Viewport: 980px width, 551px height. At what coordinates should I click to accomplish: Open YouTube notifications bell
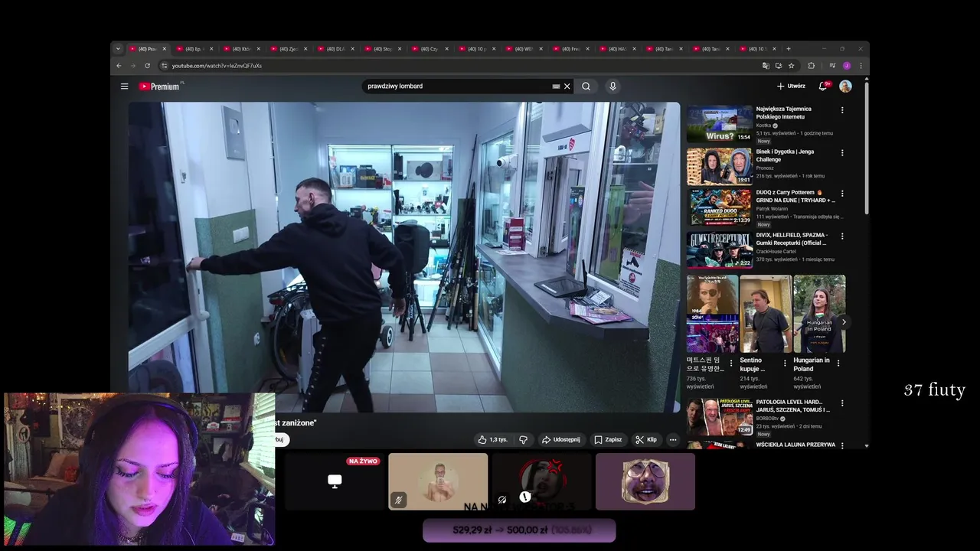[824, 86]
